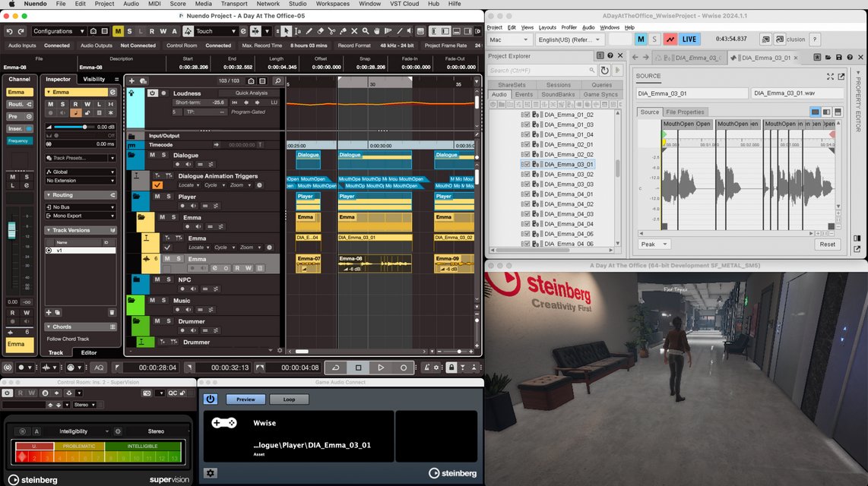Click the Reset button in source editor
Screen dimensions: 868x486
pyautogui.click(x=827, y=245)
